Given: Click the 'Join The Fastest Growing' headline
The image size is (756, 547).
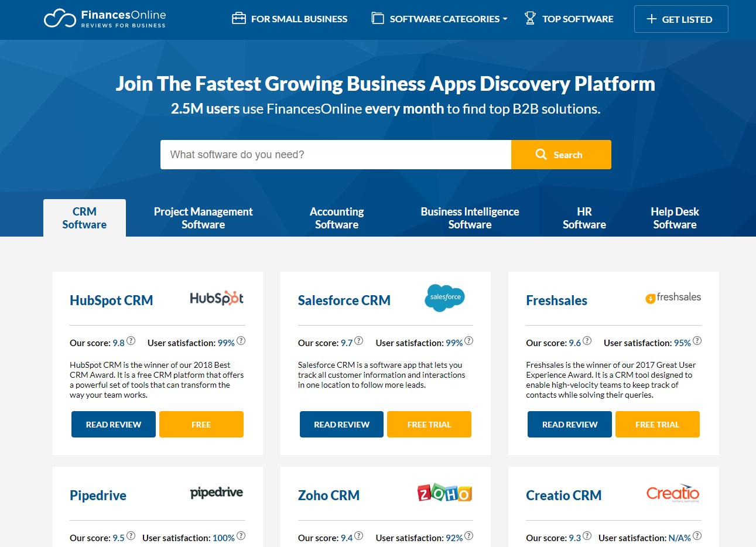Looking at the screenshot, I should (x=385, y=84).
